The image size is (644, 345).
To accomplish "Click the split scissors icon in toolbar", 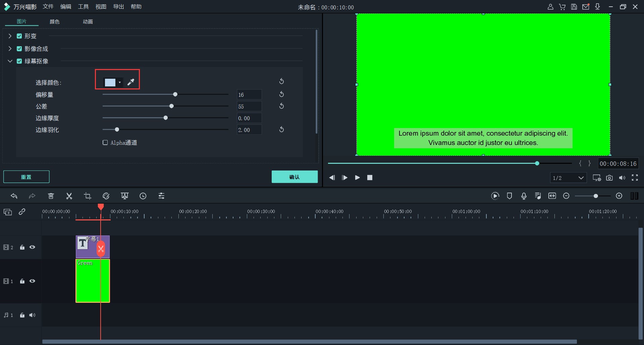I will click(69, 196).
